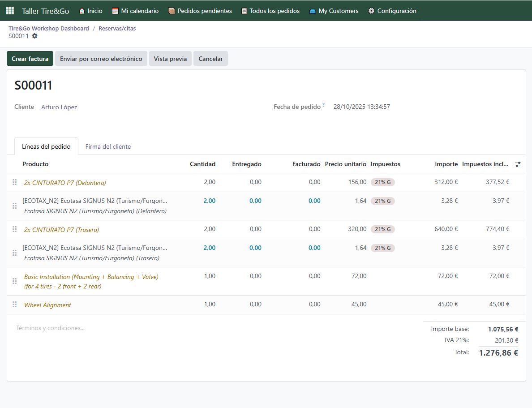This screenshot has width=532, height=408.
Task: Click the question mark next to Fecha de pedido
Action: coord(323,105)
